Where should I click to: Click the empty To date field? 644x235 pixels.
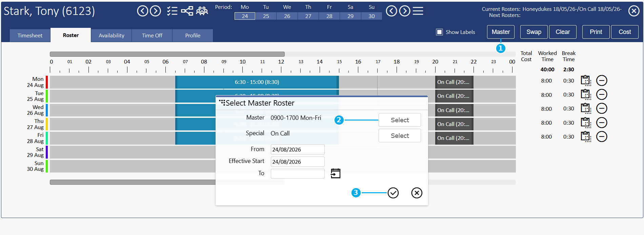click(x=298, y=174)
